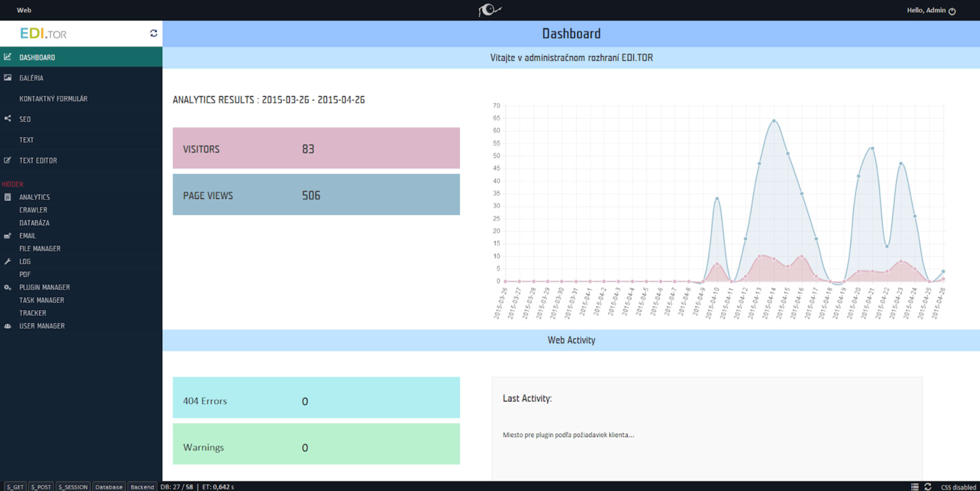This screenshot has width=980, height=491.
Task: Click the Warnings card
Action: point(316,444)
